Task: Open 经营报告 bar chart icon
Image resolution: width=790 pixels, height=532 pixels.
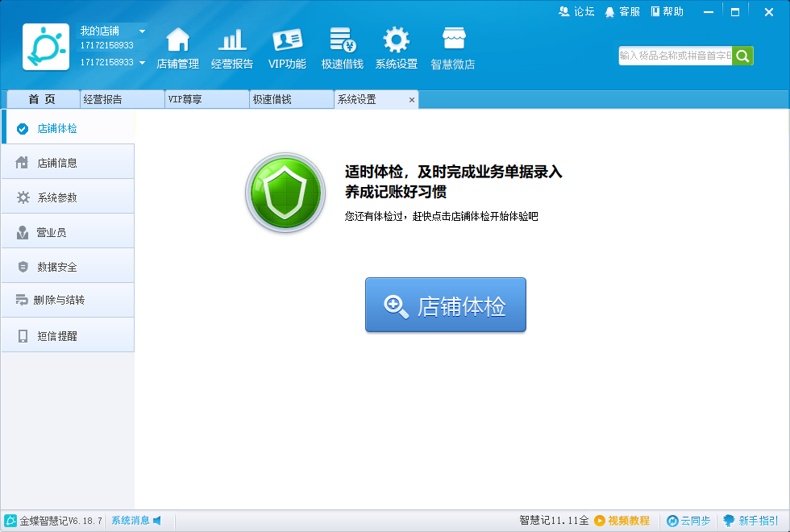Action: click(232, 39)
